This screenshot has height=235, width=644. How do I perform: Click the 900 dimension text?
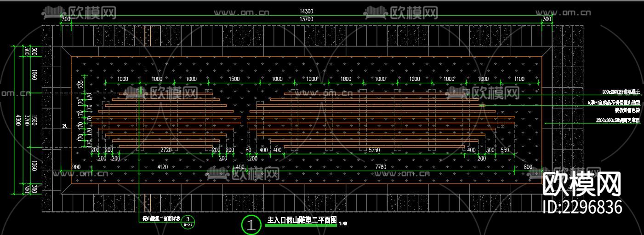pos(76,167)
